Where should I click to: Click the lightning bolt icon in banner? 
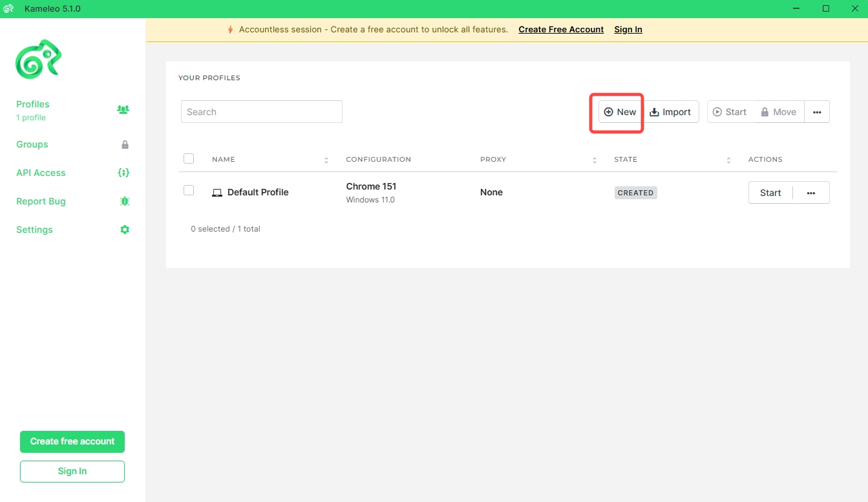(231, 30)
